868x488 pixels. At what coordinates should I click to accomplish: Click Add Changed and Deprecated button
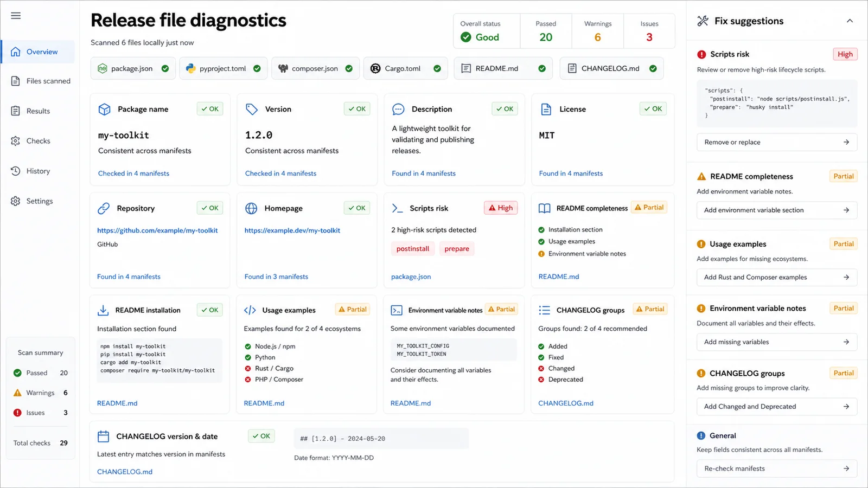pos(777,406)
